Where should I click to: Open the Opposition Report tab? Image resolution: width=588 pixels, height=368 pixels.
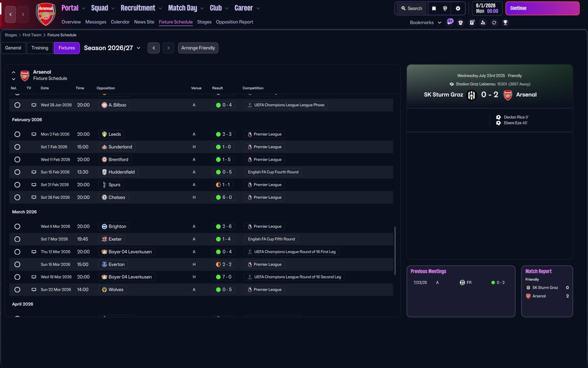[234, 22]
